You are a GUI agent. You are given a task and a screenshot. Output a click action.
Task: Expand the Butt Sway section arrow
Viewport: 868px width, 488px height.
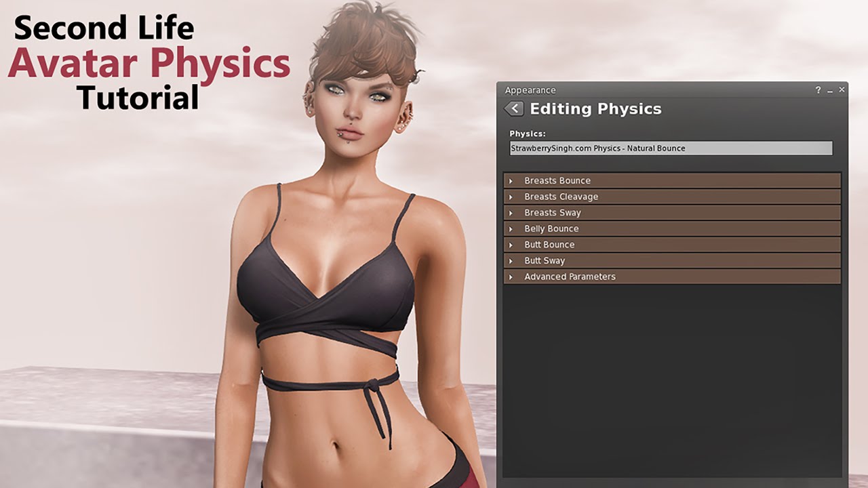pos(511,261)
